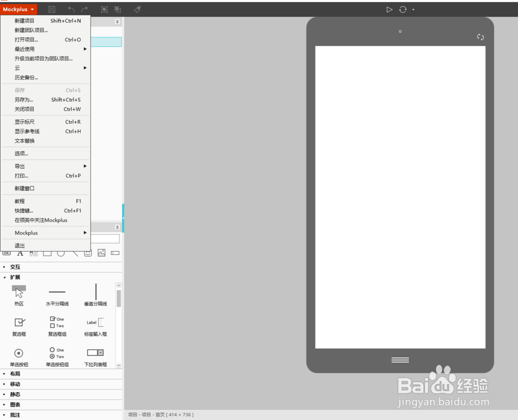Screen dimensions: 518x420
Task: Rotate the device with the rotate icon
Action: pyautogui.click(x=480, y=37)
